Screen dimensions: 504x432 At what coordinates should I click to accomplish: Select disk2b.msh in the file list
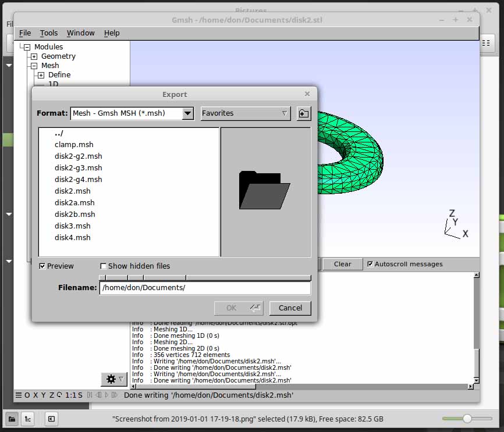click(129, 214)
